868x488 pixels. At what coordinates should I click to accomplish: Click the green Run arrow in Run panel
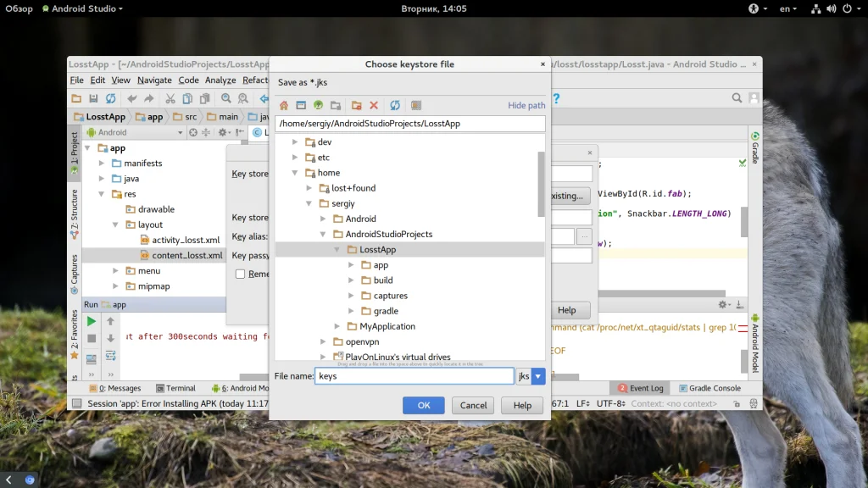(x=92, y=321)
